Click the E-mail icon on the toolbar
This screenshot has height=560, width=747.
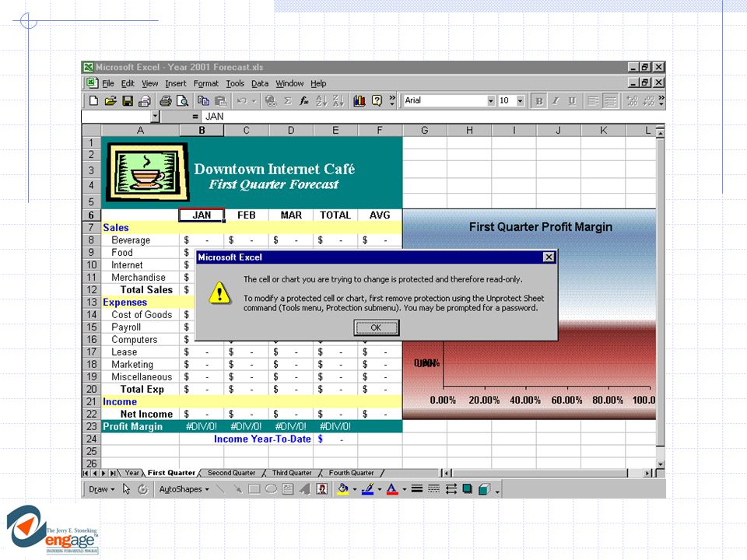point(145,100)
